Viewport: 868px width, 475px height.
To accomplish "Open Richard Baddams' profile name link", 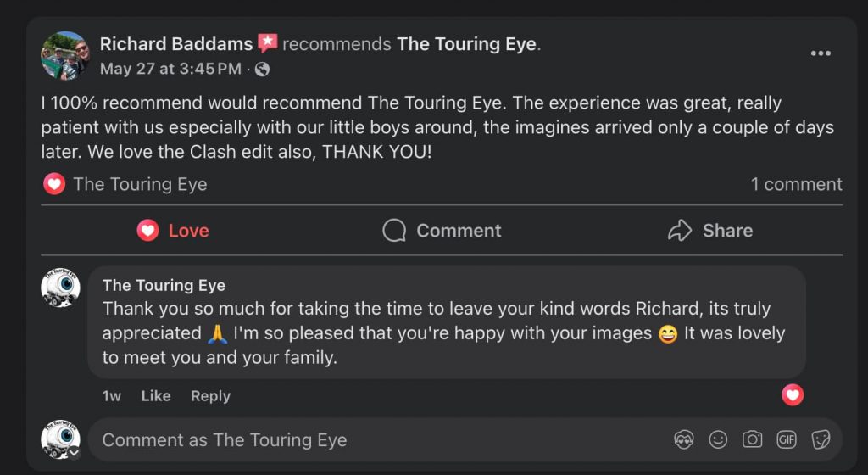I will pyautogui.click(x=176, y=44).
